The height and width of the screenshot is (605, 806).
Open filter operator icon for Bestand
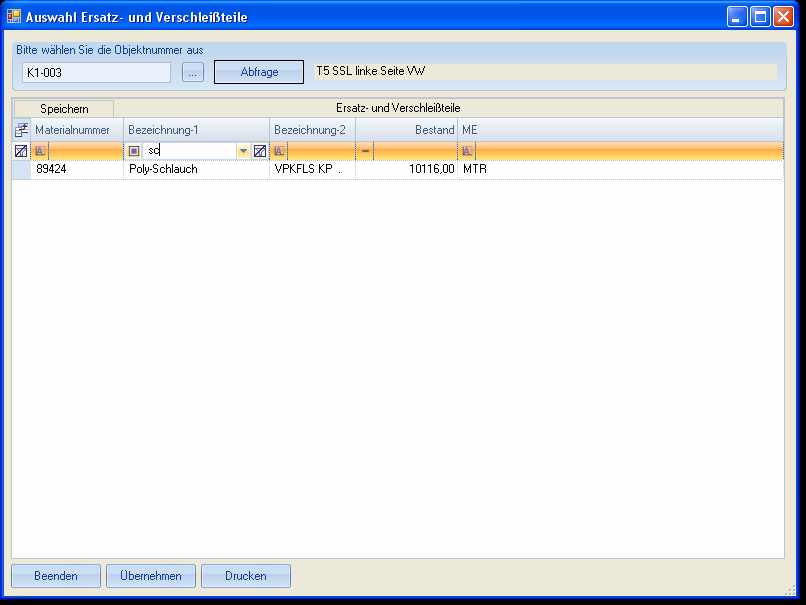point(365,151)
